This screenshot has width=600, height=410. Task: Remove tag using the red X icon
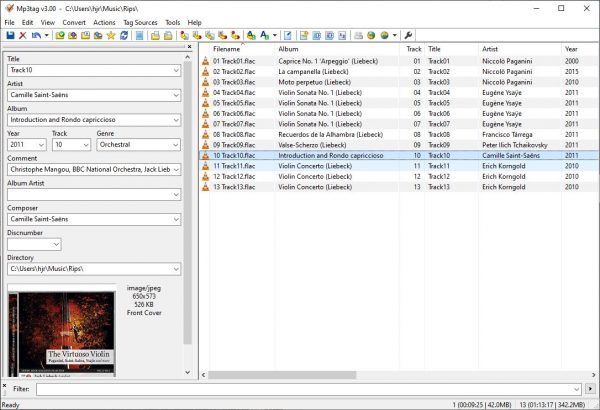[x=23, y=36]
